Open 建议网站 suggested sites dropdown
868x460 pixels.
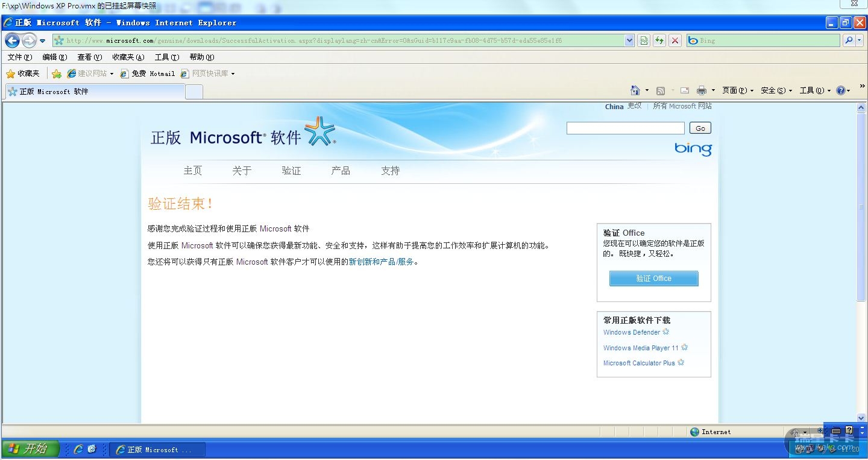[90, 74]
